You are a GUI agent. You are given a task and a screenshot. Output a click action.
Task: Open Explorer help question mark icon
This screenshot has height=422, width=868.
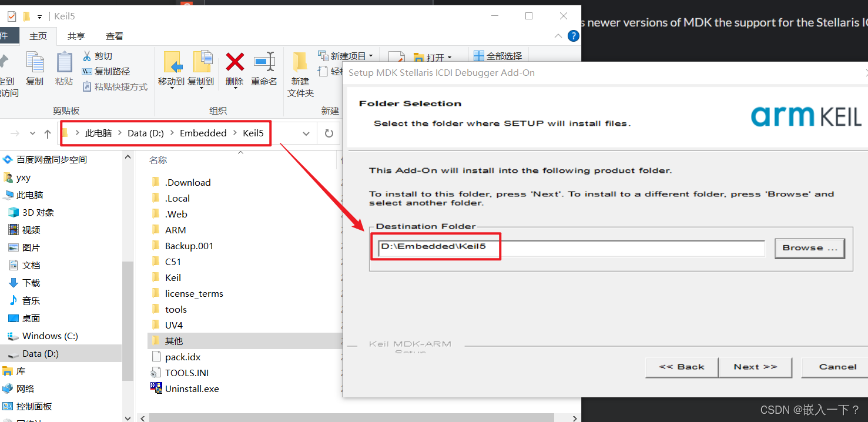[573, 36]
